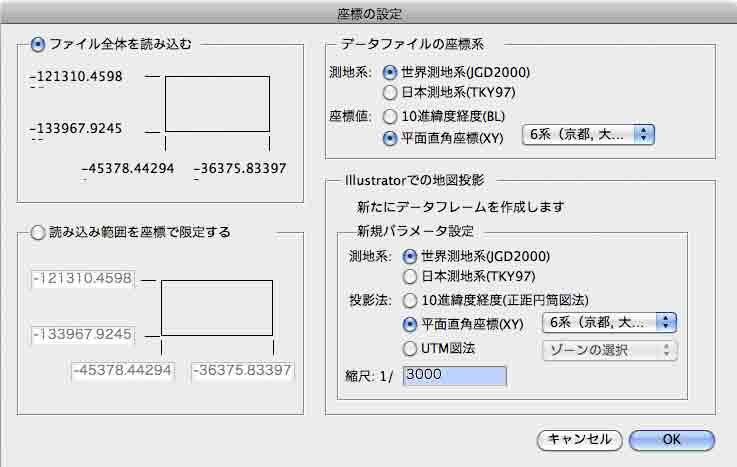Click the -45378.44294 value in the whole-file section
Image resolution: width=737 pixels, height=467 pixels.
click(x=128, y=168)
